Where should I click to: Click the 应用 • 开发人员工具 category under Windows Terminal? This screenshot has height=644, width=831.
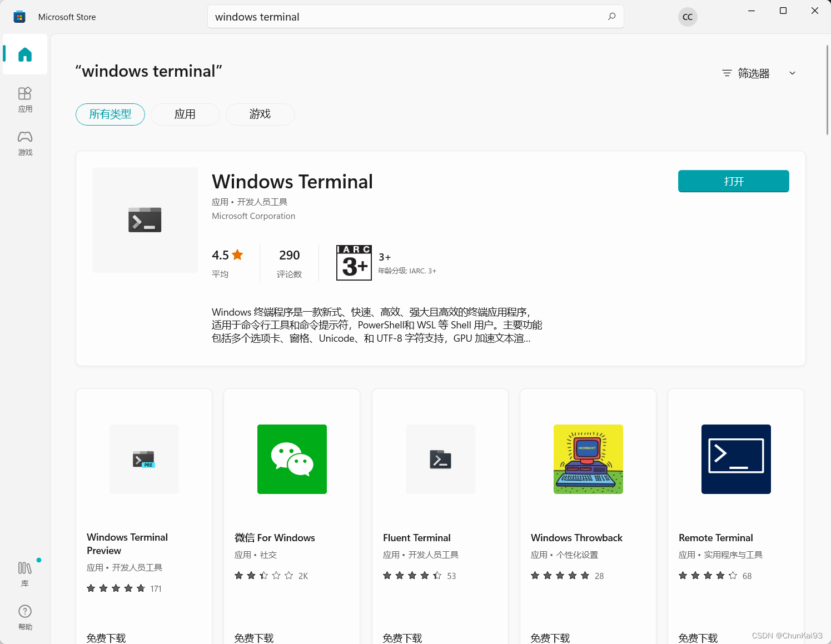250,202
